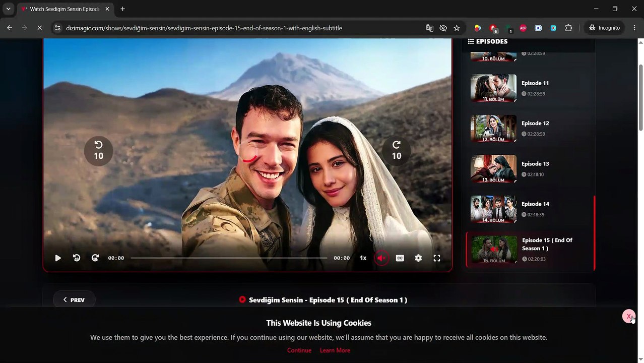Dismiss cookie banner with pink X
Screen dimensions: 644x363
(628, 316)
